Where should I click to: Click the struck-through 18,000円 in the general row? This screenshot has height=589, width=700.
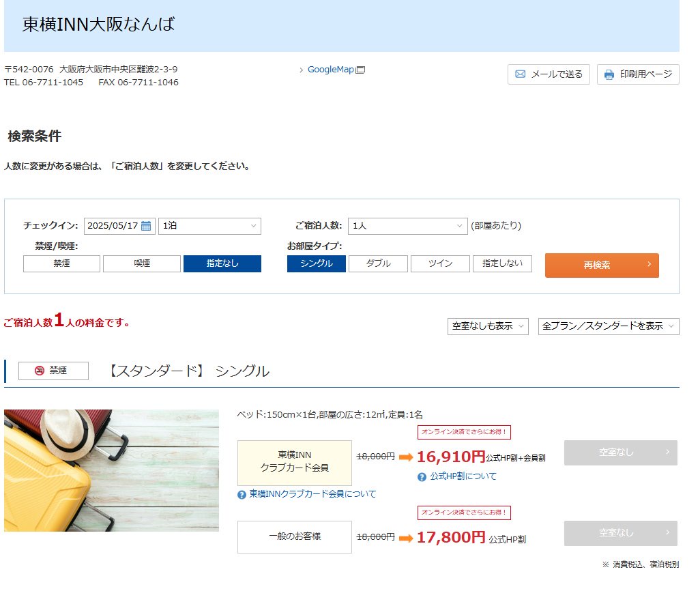pyautogui.click(x=375, y=537)
